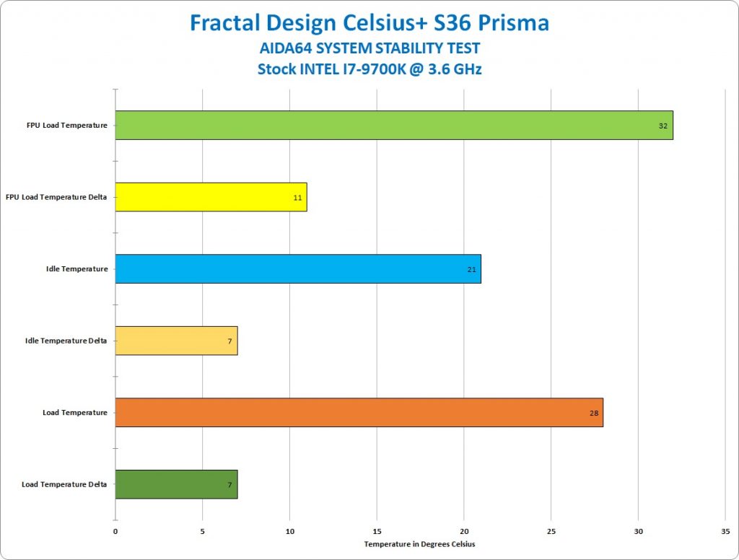739x560 pixels.
Task: Click the x-axis tick label '5'
Action: pos(203,532)
